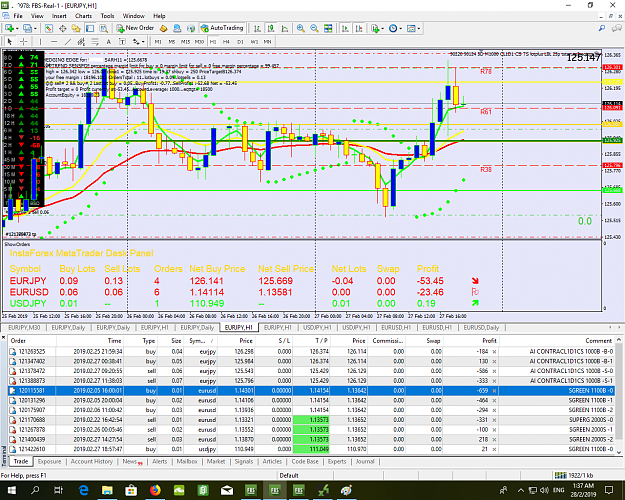Expand the new chart dropdown arrow
625x500 pixels.
(17, 29)
